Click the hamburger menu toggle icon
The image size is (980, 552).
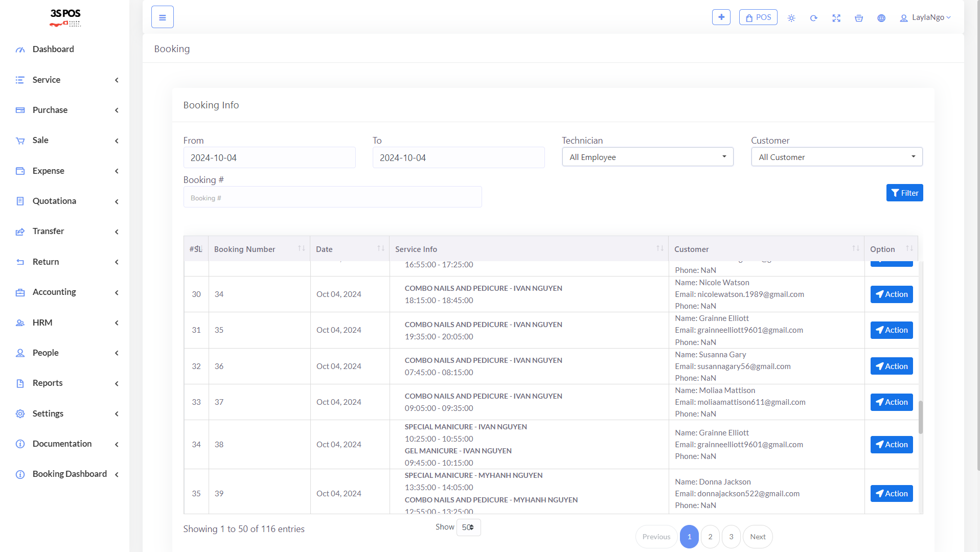[x=162, y=17]
